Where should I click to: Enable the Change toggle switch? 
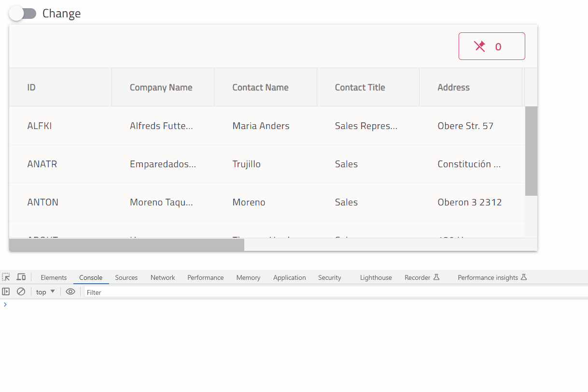click(x=21, y=13)
